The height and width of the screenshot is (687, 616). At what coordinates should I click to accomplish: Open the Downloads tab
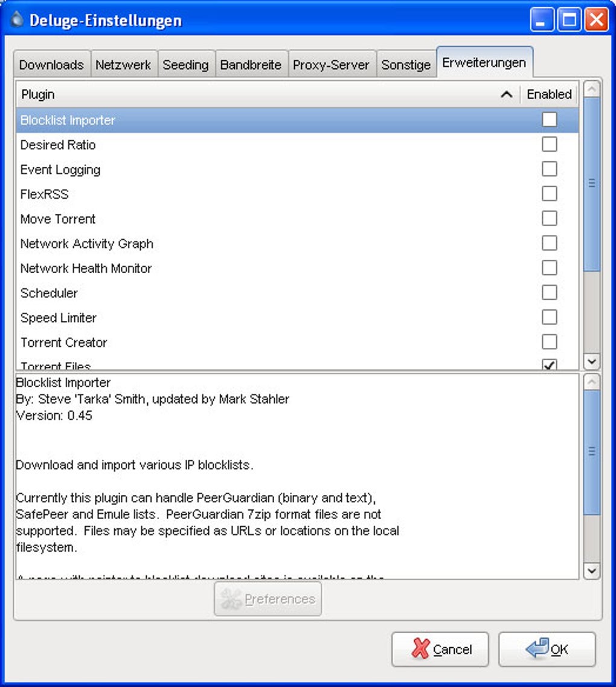(52, 65)
